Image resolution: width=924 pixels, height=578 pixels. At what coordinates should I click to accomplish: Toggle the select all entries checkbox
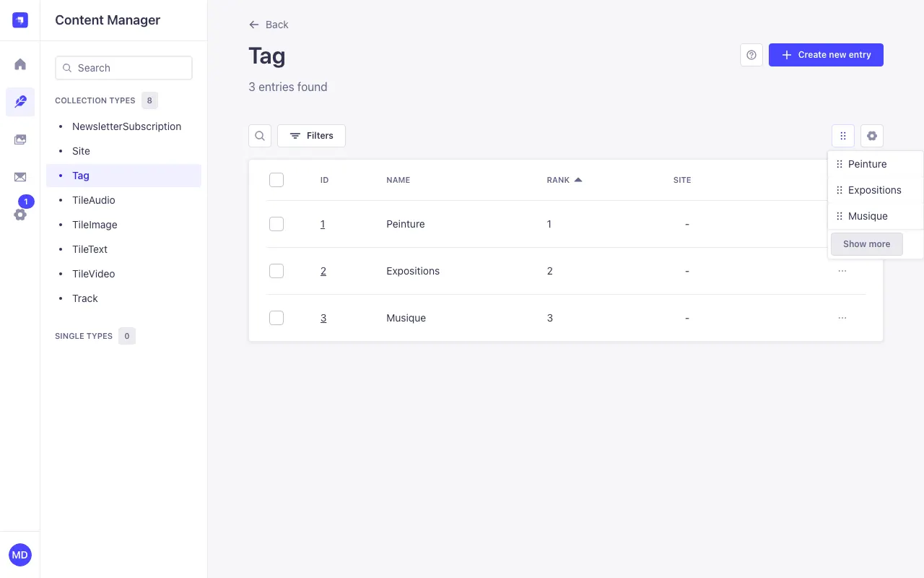coord(276,180)
